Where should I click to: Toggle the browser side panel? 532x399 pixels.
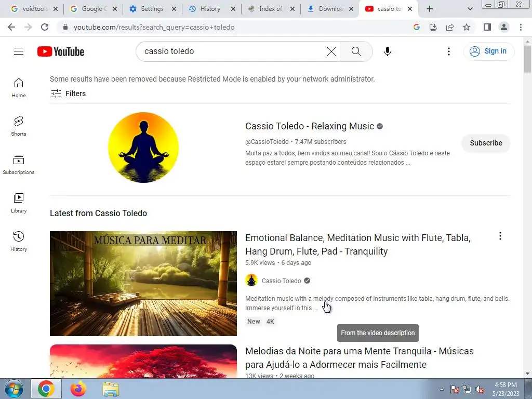[487, 27]
